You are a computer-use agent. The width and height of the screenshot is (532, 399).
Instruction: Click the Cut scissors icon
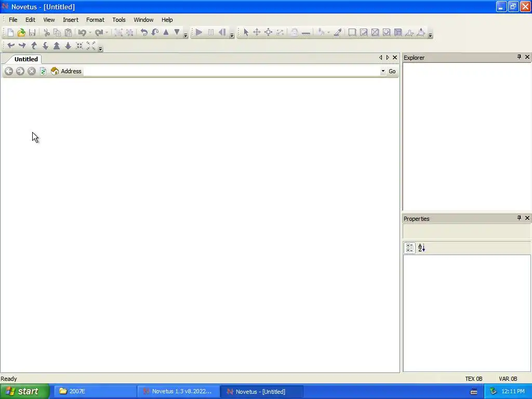click(x=47, y=33)
